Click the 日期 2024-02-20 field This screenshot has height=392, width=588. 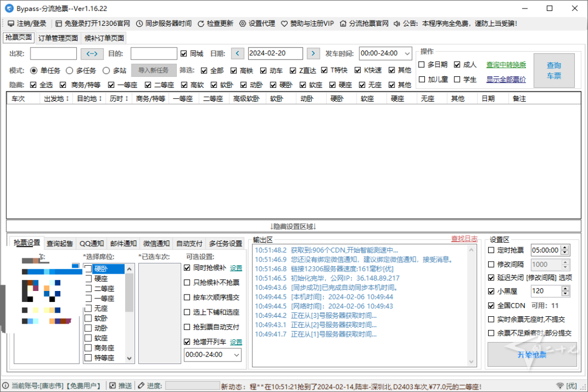pyautogui.click(x=275, y=53)
